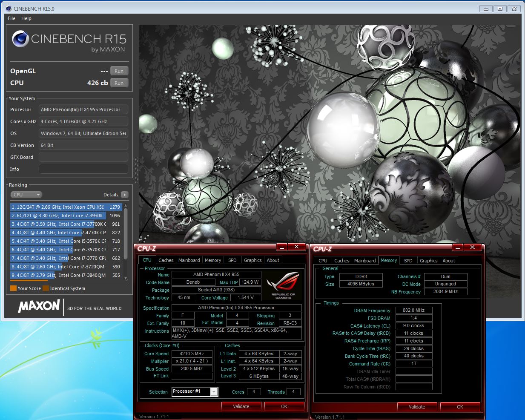Click the Cinebench title bar app icon
This screenshot has width=525, height=420.
(9, 9)
